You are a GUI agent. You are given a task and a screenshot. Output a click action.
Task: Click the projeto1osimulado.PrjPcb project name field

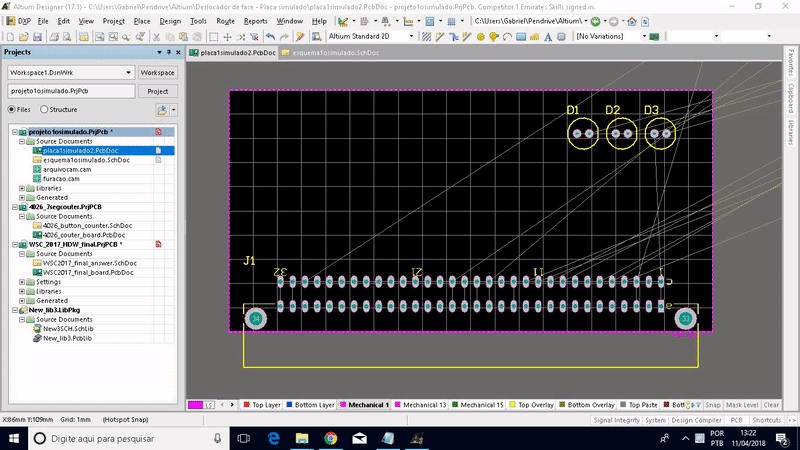(71, 91)
